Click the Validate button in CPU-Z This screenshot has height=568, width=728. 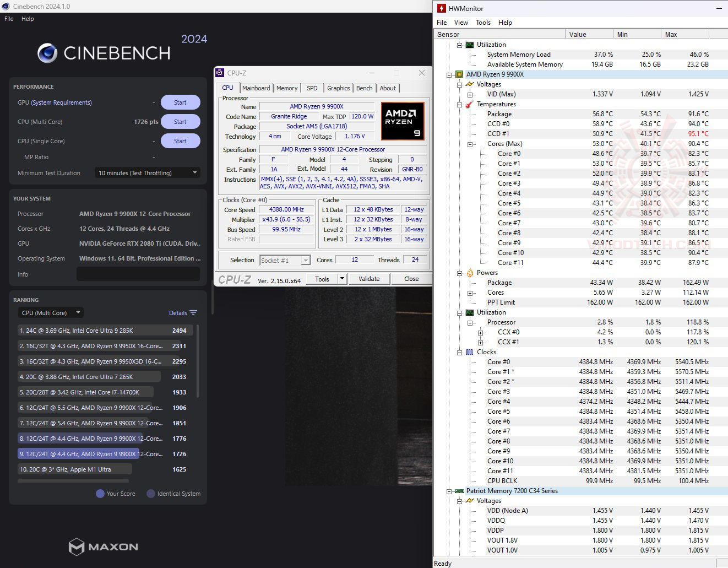[369, 279]
